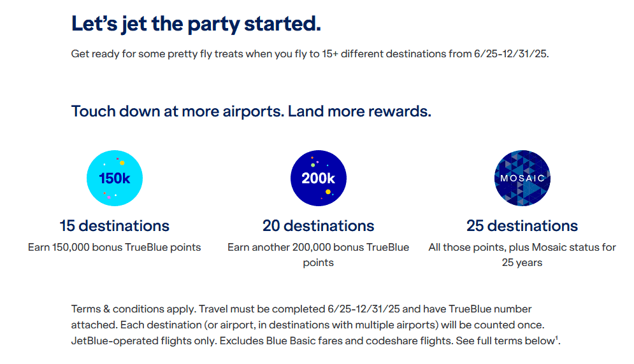Click the 'Let's jet the party started' headline
The height and width of the screenshot is (364, 634).
tap(196, 24)
